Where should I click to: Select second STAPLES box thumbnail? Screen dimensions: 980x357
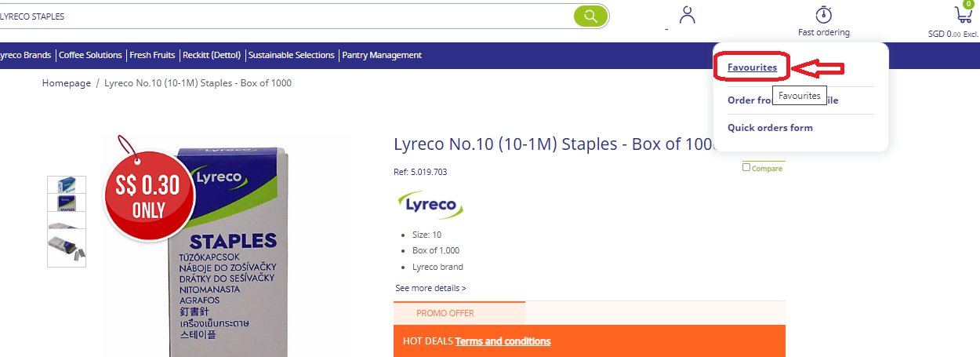tap(67, 203)
